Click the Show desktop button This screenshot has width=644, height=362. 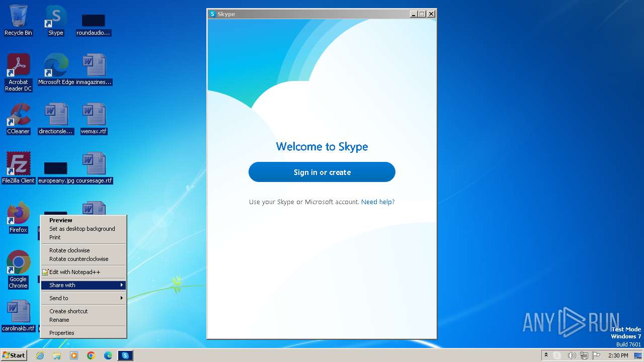point(638,355)
